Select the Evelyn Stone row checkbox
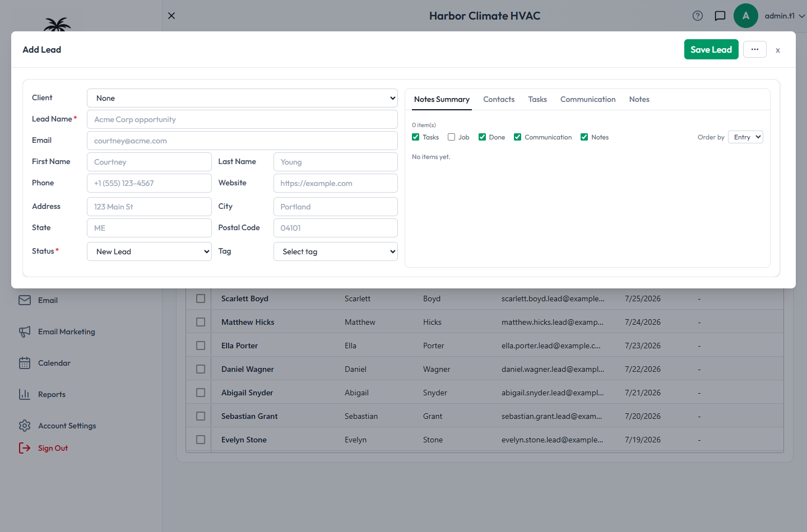The width and height of the screenshot is (807, 532). 201,440
